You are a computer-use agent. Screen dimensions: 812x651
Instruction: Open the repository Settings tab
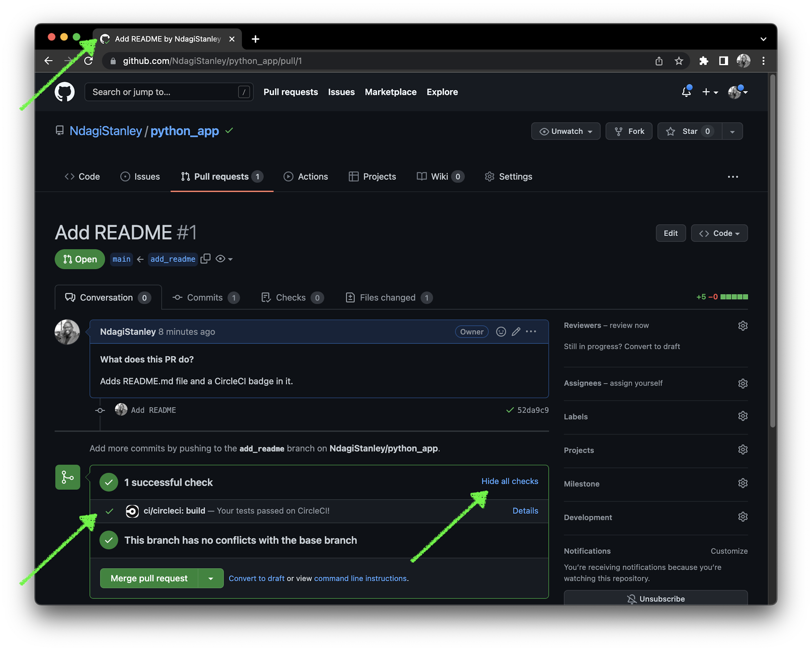point(508,177)
